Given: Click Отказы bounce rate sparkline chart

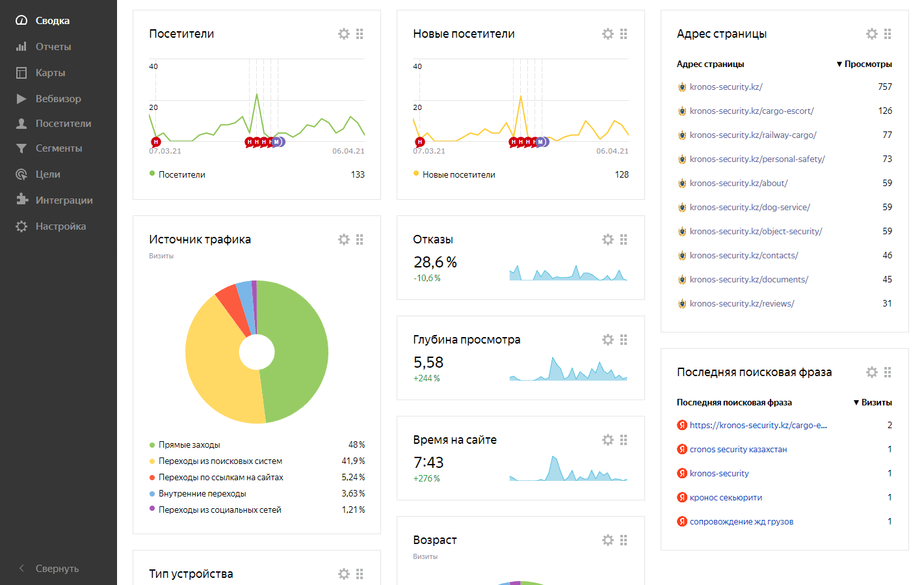Looking at the screenshot, I should tap(568, 272).
